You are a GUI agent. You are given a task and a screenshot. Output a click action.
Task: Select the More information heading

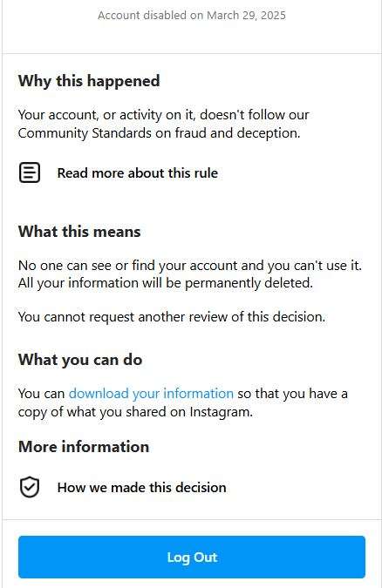tap(84, 447)
